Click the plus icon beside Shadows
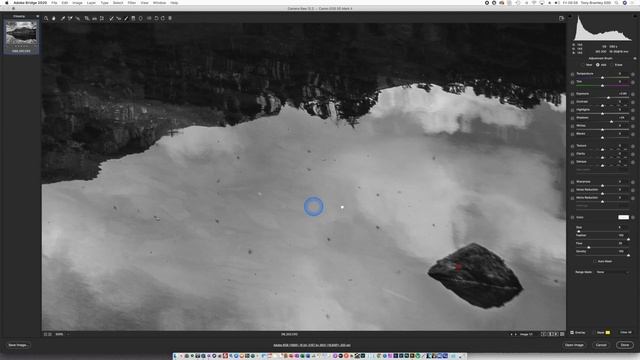The image size is (640, 360). (633, 118)
